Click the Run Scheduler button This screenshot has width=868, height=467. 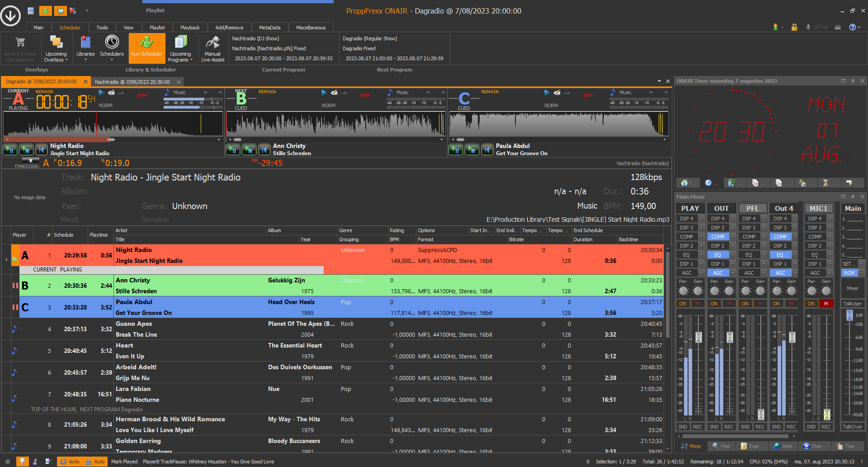click(x=146, y=48)
